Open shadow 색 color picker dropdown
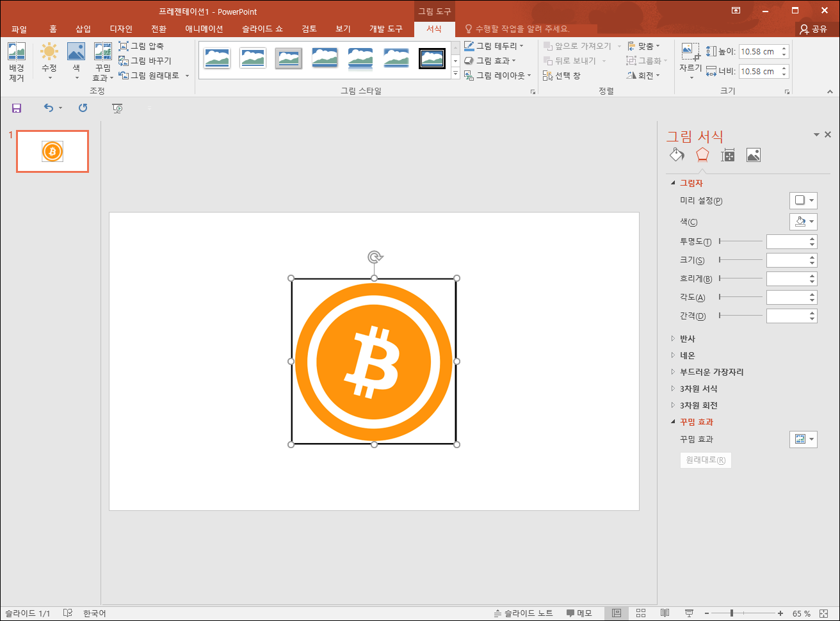The width and height of the screenshot is (840, 621). 804,222
